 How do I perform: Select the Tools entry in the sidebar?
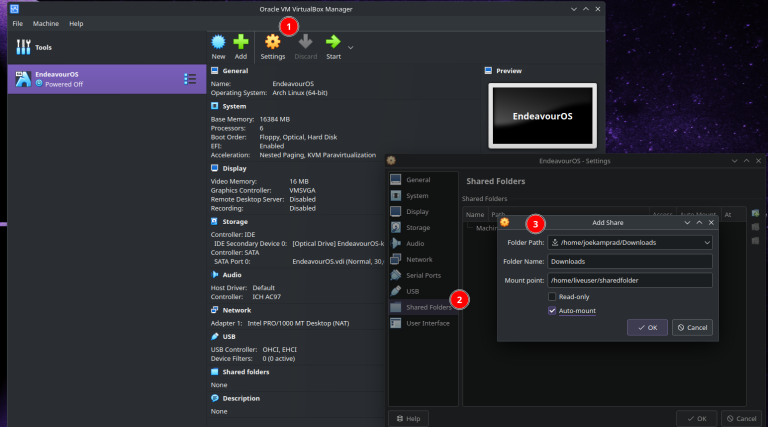[36, 47]
